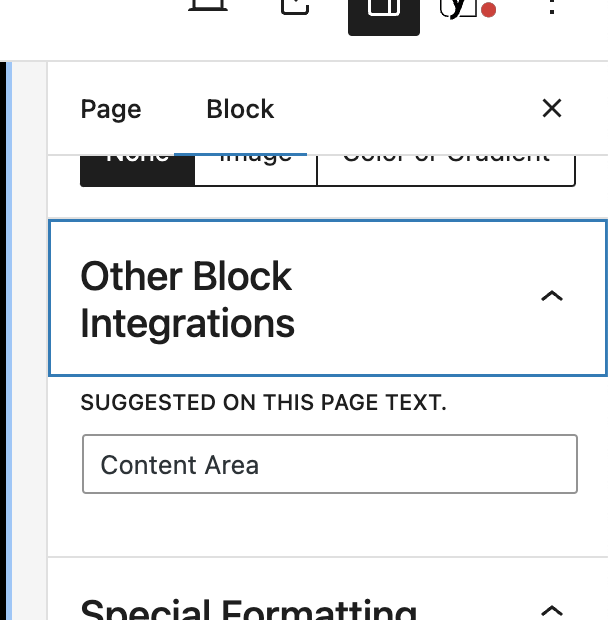Choose the None background option

(x=138, y=170)
